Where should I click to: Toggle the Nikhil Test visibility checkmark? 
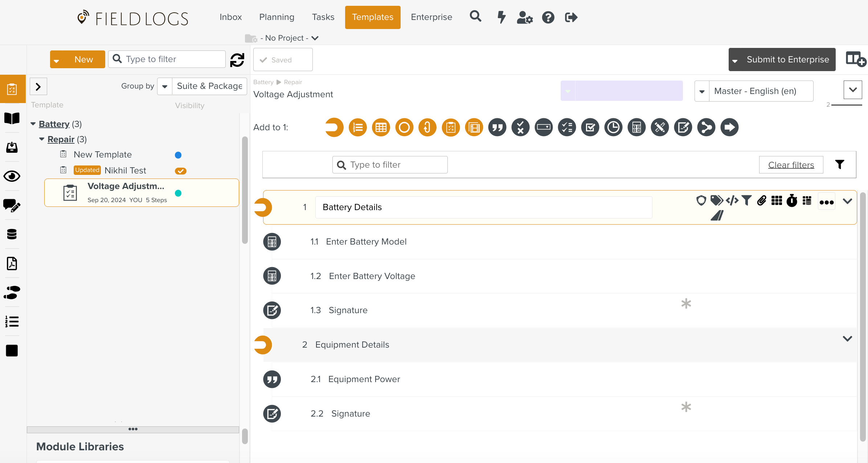point(180,171)
